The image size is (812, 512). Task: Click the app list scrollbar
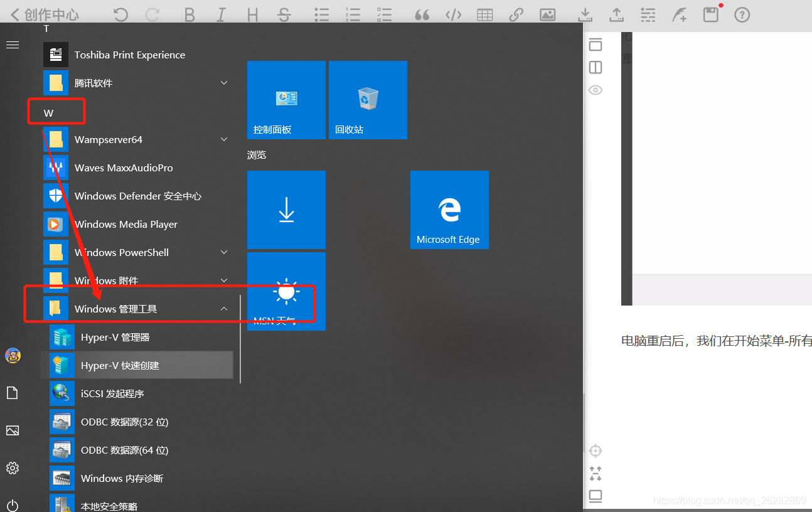point(240,339)
